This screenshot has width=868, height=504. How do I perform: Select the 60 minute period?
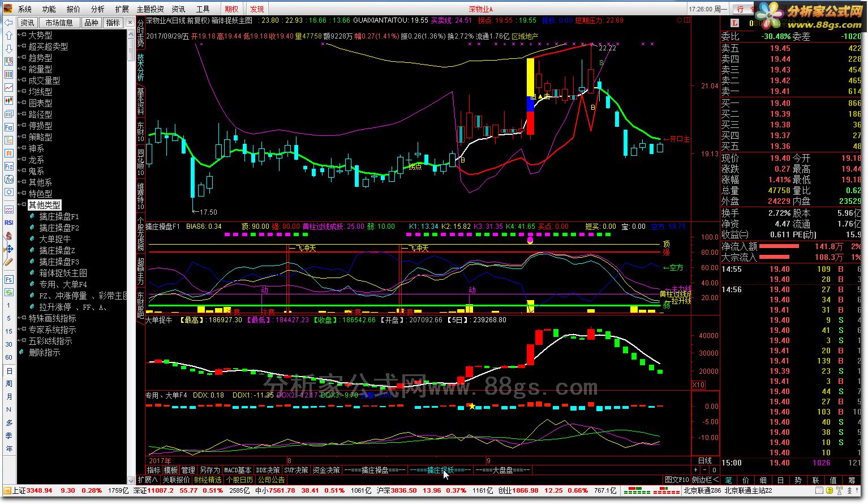[8, 358]
